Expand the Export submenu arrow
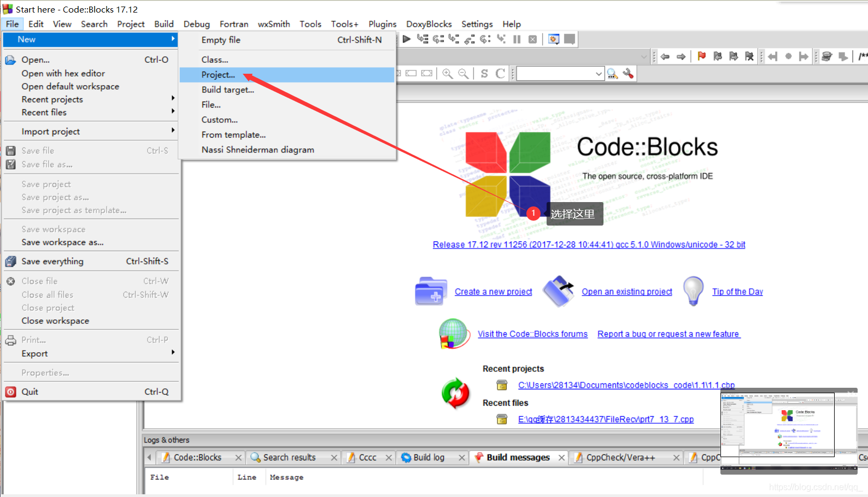This screenshot has height=497, width=868. 173,352
